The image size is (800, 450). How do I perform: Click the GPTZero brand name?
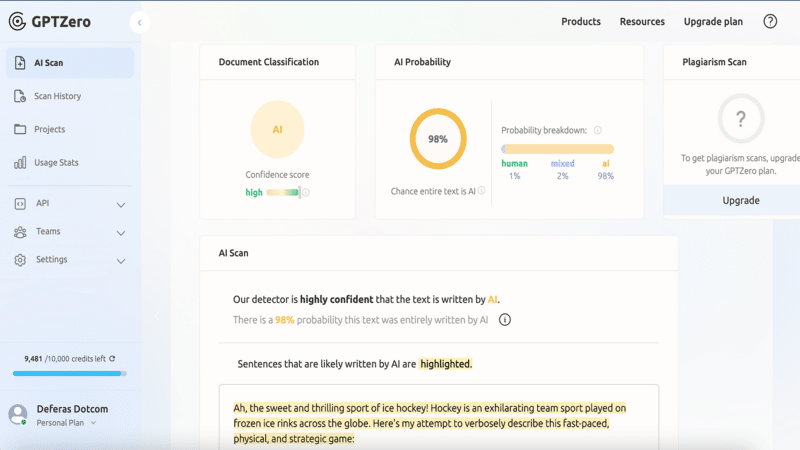61,21
